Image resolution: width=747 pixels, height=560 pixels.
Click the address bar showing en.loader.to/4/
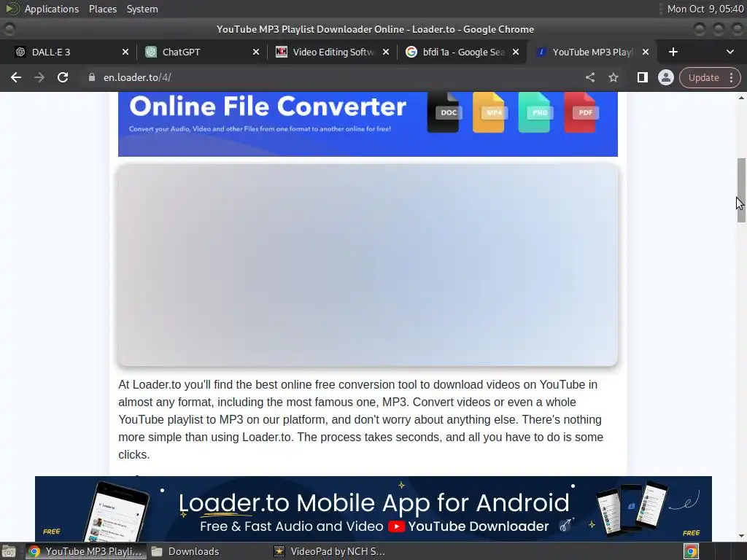(x=333, y=77)
